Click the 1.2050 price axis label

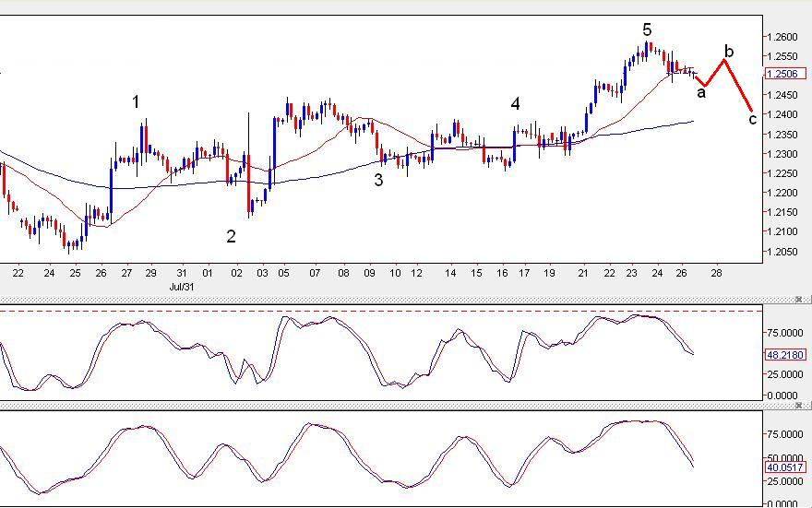782,252
